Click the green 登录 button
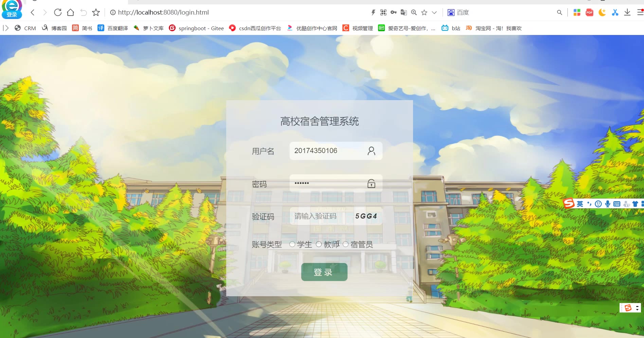The image size is (644, 338). pos(324,272)
